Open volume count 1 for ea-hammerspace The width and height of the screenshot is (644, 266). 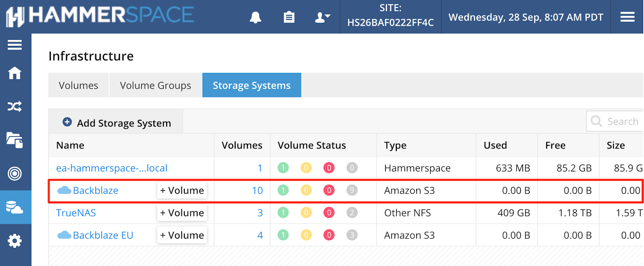(x=260, y=168)
